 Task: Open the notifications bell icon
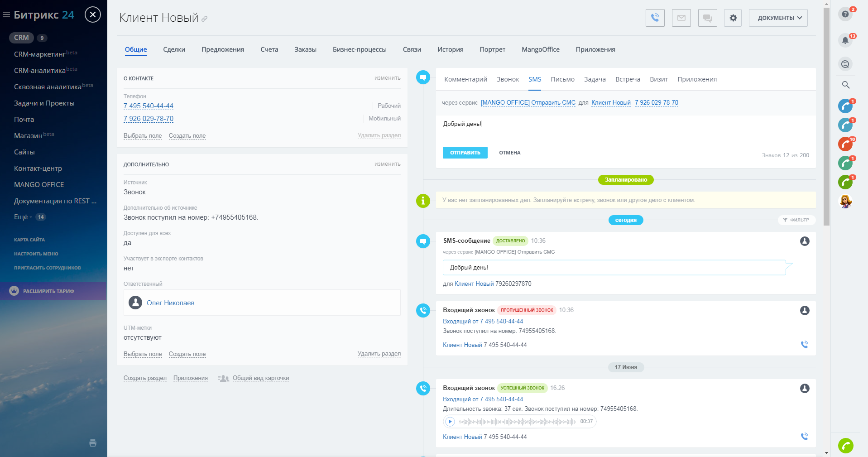[x=845, y=40]
